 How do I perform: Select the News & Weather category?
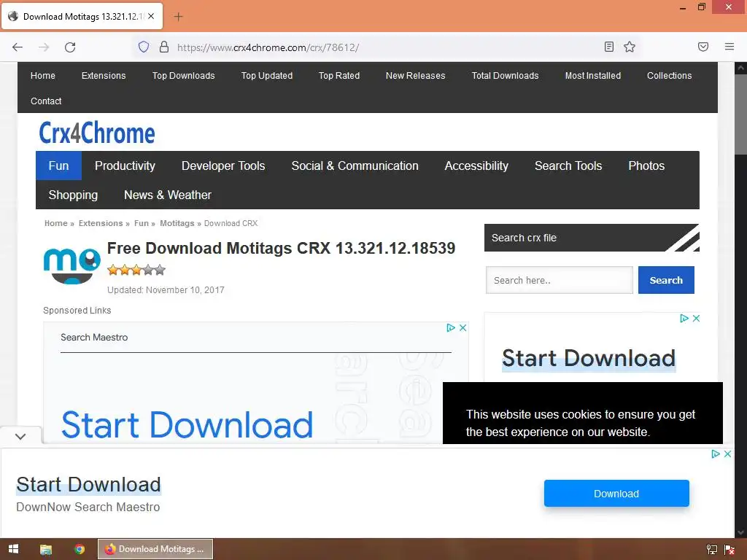tap(168, 195)
